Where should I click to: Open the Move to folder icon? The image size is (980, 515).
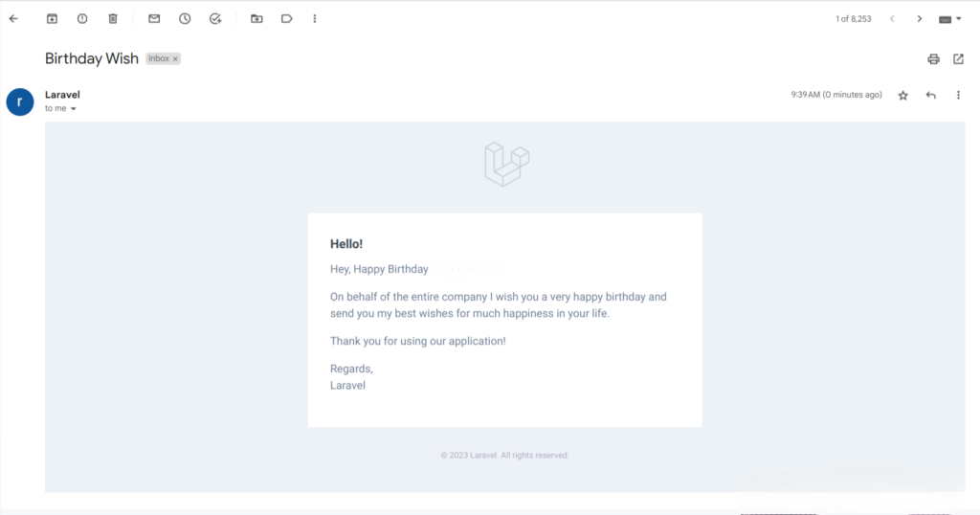click(x=256, y=19)
